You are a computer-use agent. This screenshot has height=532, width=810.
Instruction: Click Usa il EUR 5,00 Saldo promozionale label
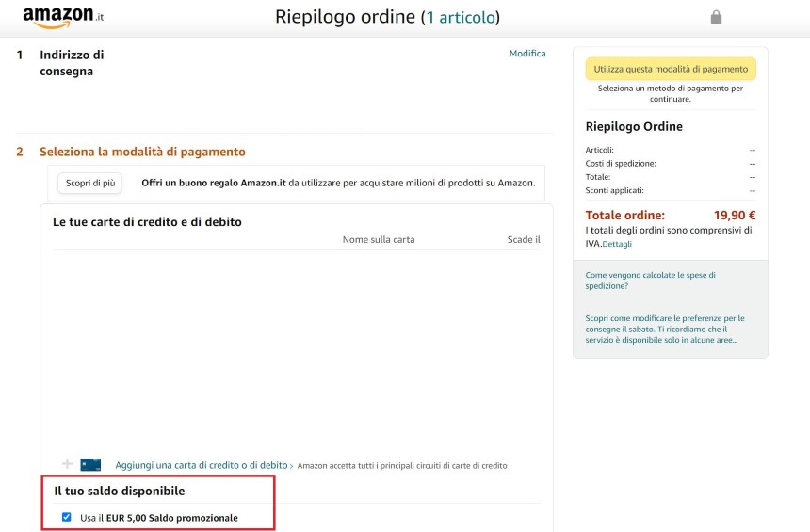(159, 518)
